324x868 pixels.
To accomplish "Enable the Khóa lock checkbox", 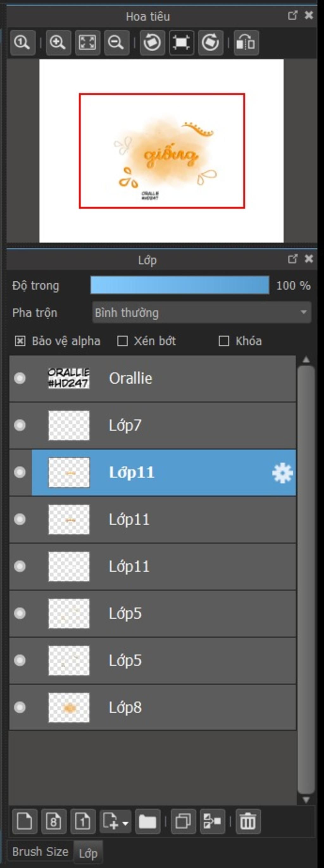I will click(224, 341).
